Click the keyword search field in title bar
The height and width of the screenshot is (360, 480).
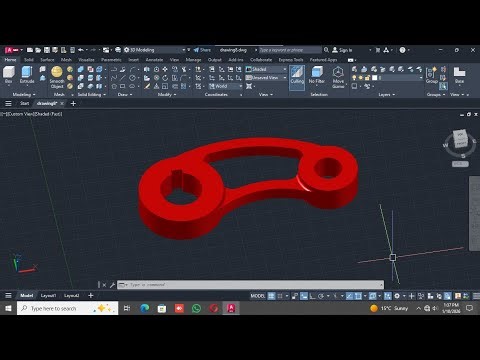click(x=290, y=50)
